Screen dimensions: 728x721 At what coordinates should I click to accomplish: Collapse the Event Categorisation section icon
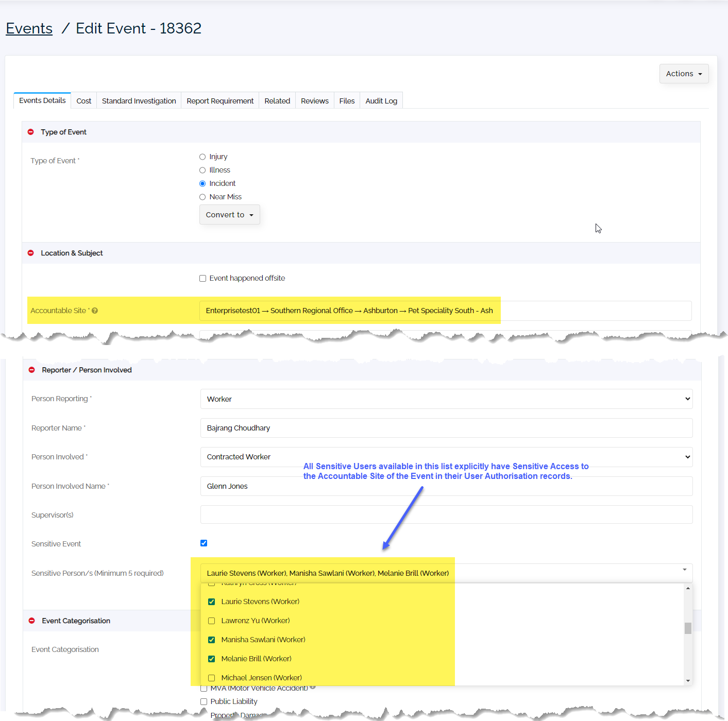coord(32,621)
